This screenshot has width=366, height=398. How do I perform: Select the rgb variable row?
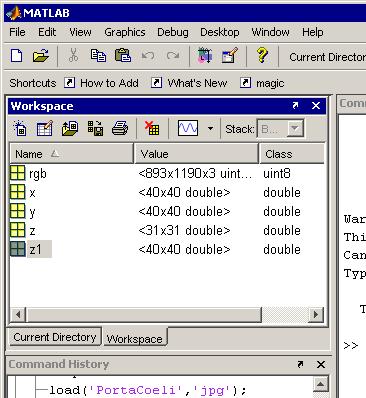pyautogui.click(x=167, y=173)
